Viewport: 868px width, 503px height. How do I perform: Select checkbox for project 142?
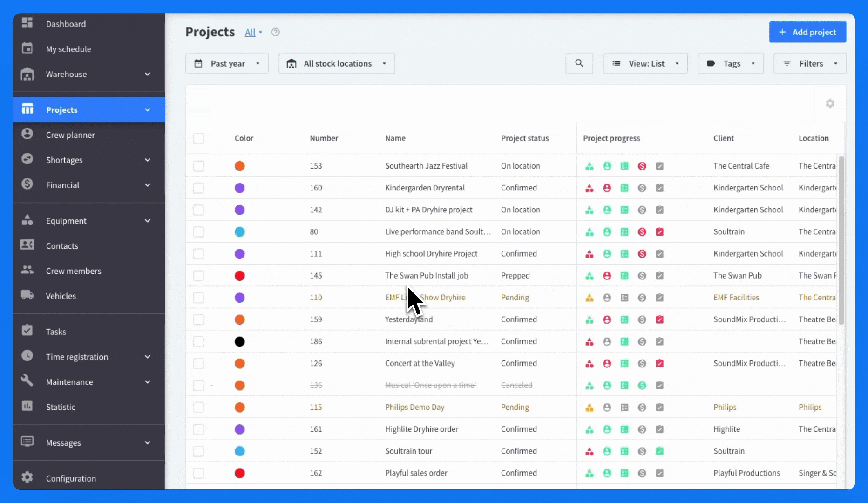click(x=198, y=210)
